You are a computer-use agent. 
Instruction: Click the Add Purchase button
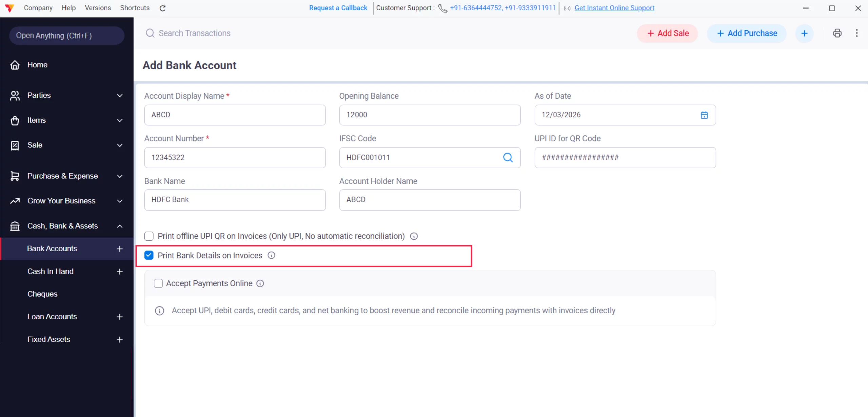[x=747, y=33]
